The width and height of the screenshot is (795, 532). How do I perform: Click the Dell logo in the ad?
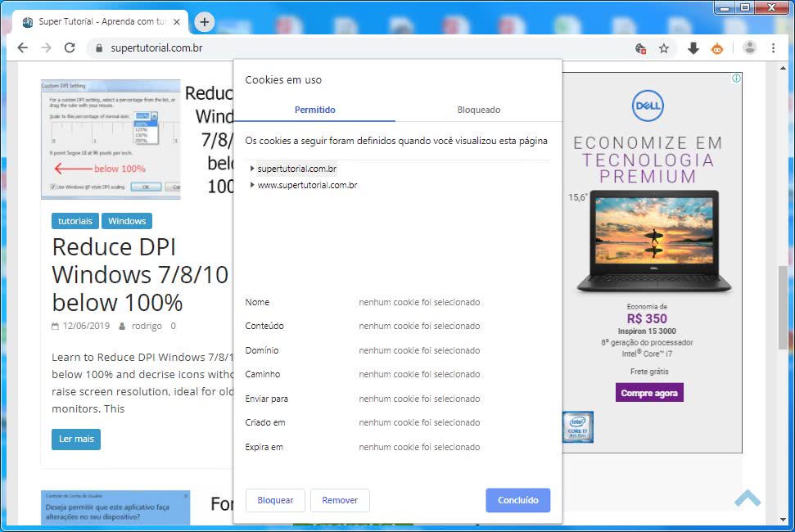[x=648, y=106]
